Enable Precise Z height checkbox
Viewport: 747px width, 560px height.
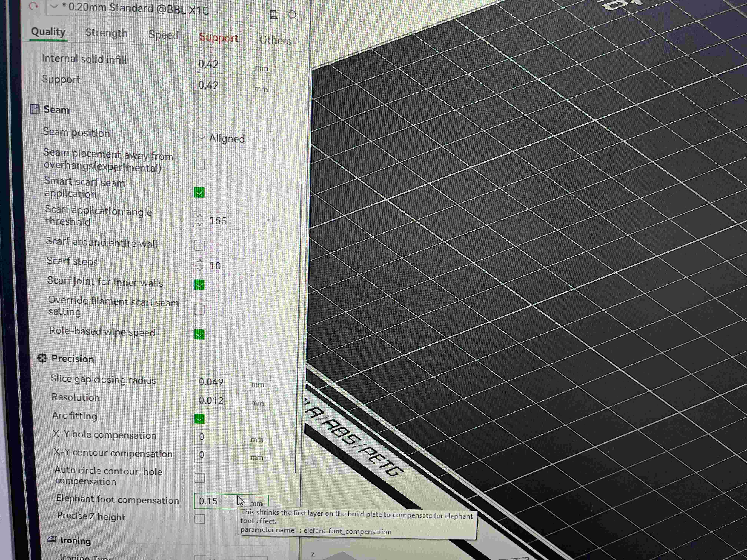(x=200, y=519)
